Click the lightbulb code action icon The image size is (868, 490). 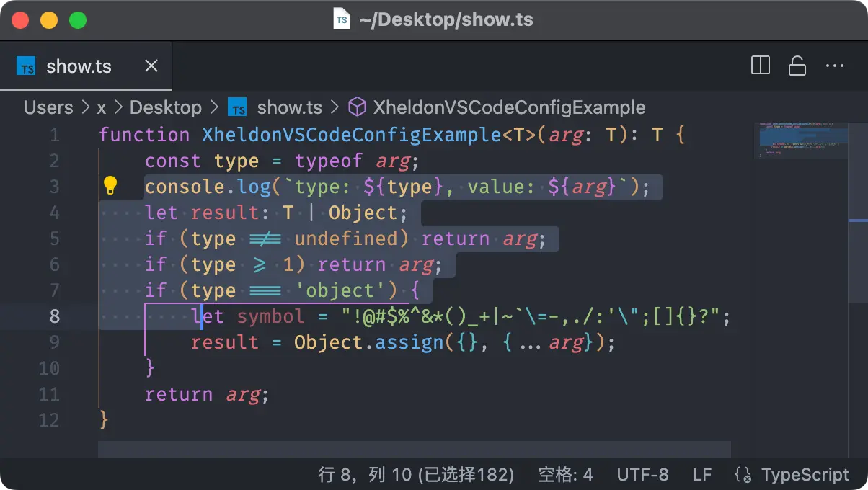(x=110, y=186)
